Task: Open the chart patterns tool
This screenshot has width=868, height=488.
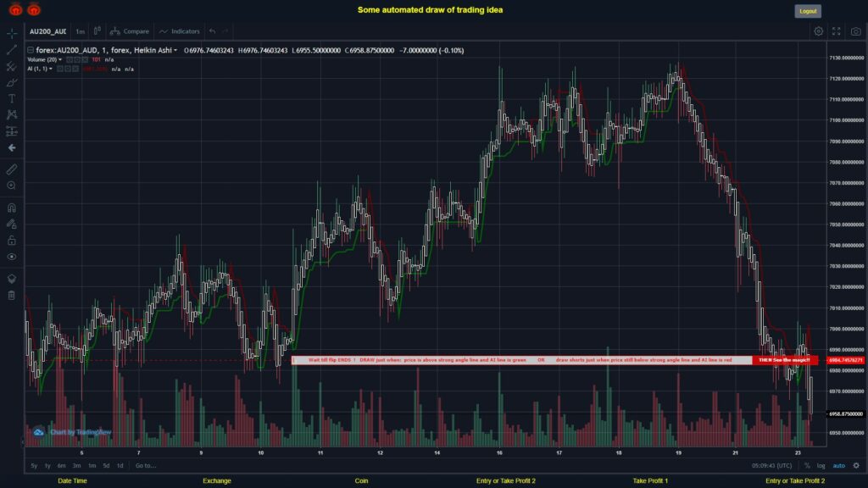Action: click(12, 114)
